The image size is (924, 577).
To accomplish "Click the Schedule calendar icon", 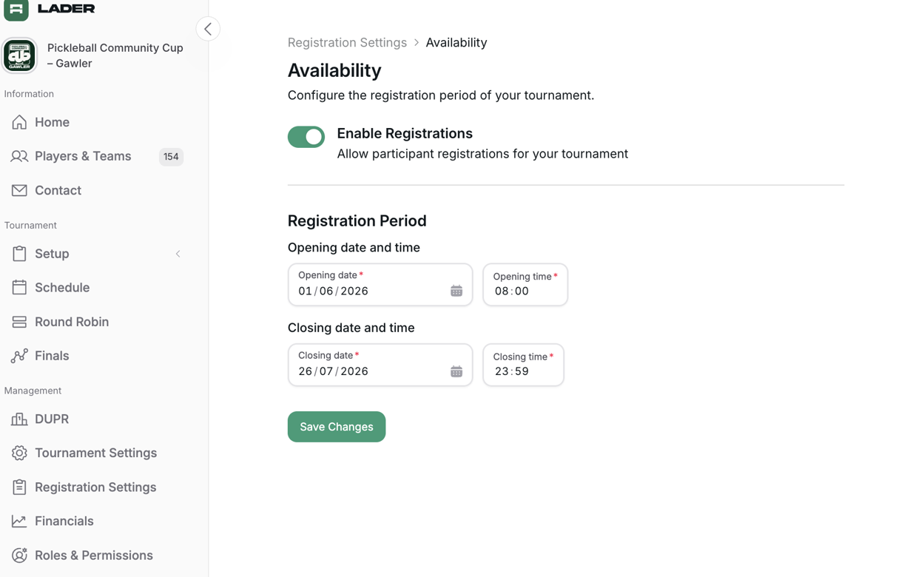I will [19, 287].
